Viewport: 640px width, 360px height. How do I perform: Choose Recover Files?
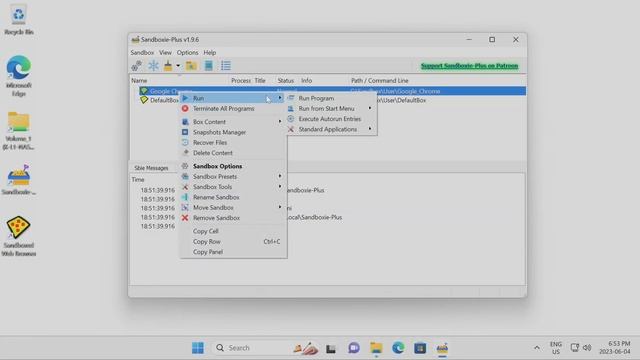[233, 142]
